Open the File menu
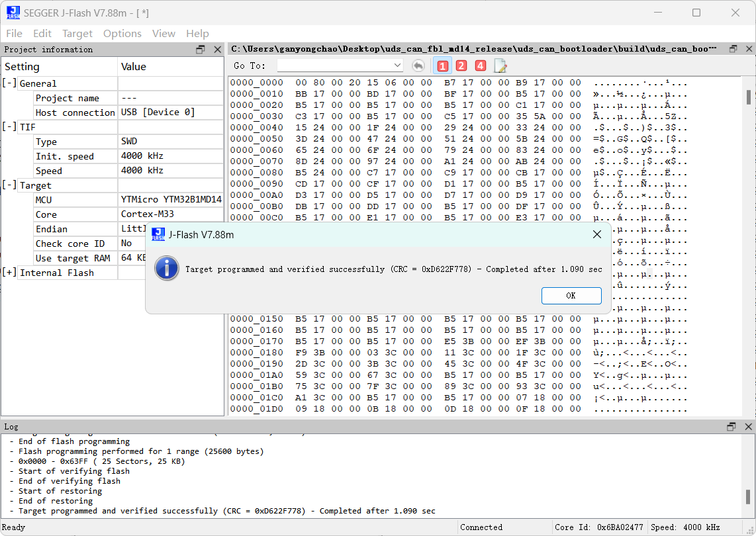This screenshot has height=536, width=756. point(14,33)
